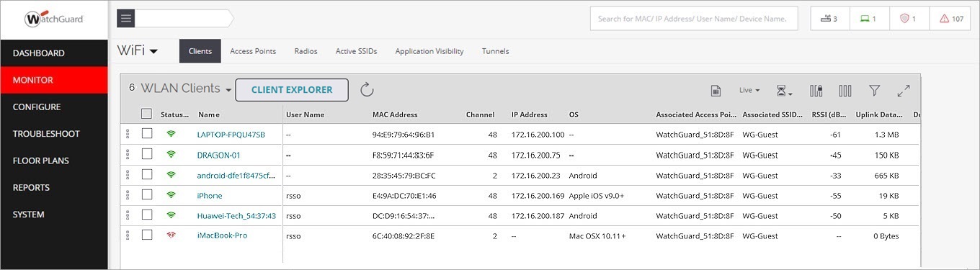Click red WiFi status icon for iMacBook-Pro
This screenshot has width=980, height=270.
pyautogui.click(x=171, y=235)
